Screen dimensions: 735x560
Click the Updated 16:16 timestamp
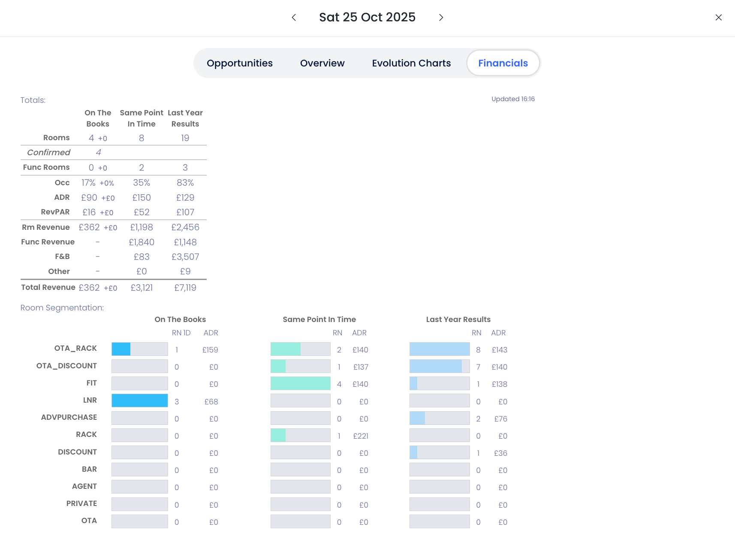(x=513, y=99)
